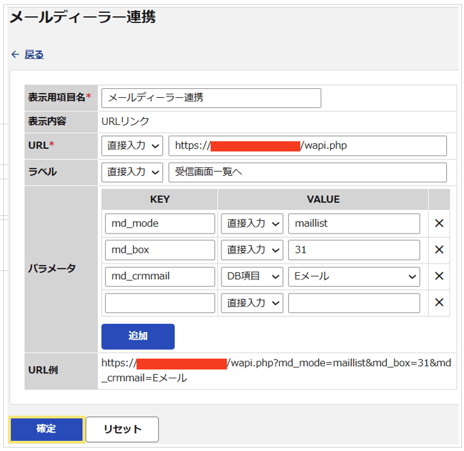Focus the empty VALUE field

pyautogui.click(x=354, y=303)
